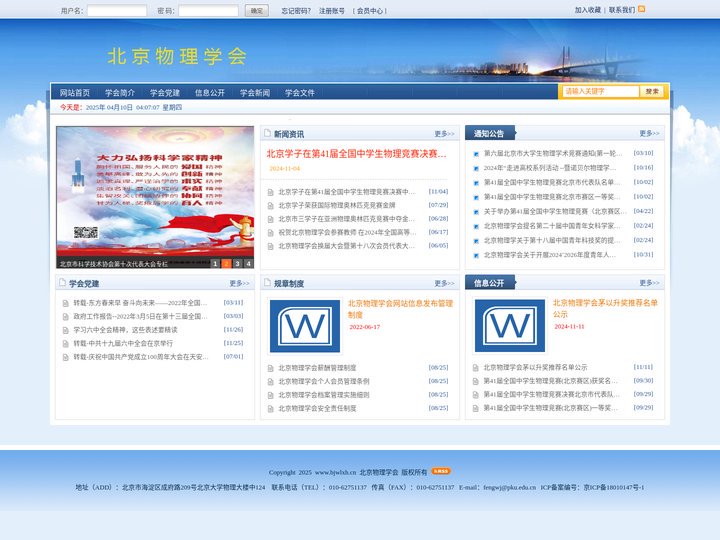The width and height of the screenshot is (720, 540).
Task: Click 更多>> in the 新闻资讯 panel
Action: 444,134
